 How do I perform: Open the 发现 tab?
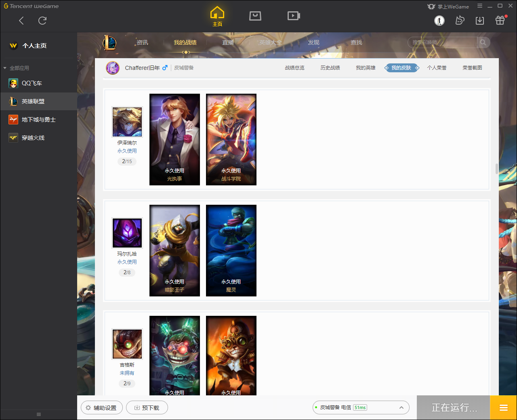(x=313, y=42)
